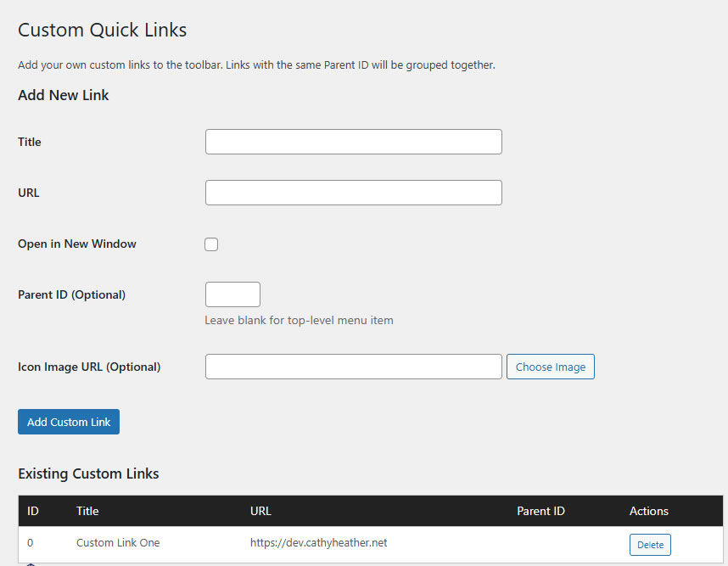Click the small icon below the table
Image resolution: width=728 pixels, height=566 pixels.
[31, 563]
